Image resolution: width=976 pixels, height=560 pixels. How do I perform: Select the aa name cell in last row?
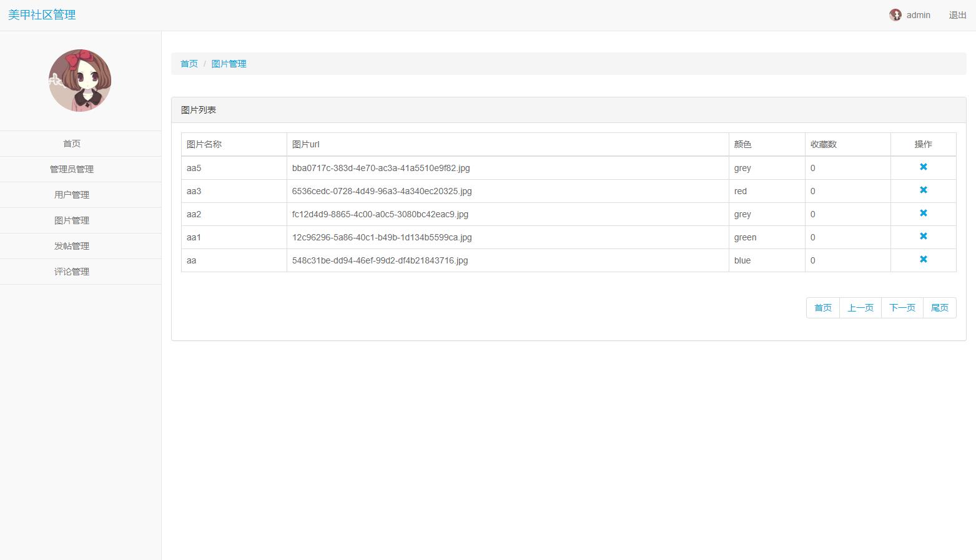click(x=234, y=260)
